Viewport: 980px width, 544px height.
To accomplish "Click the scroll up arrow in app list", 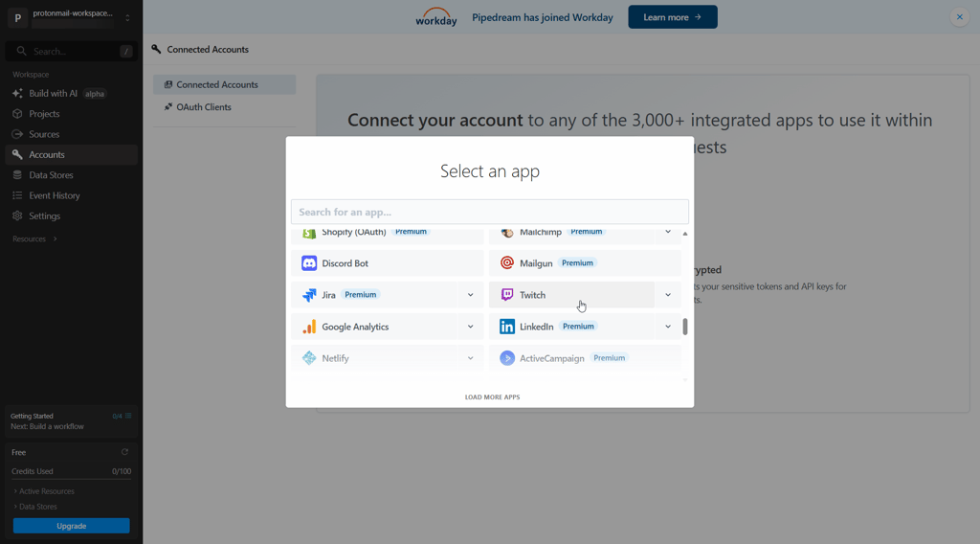I will tap(685, 234).
